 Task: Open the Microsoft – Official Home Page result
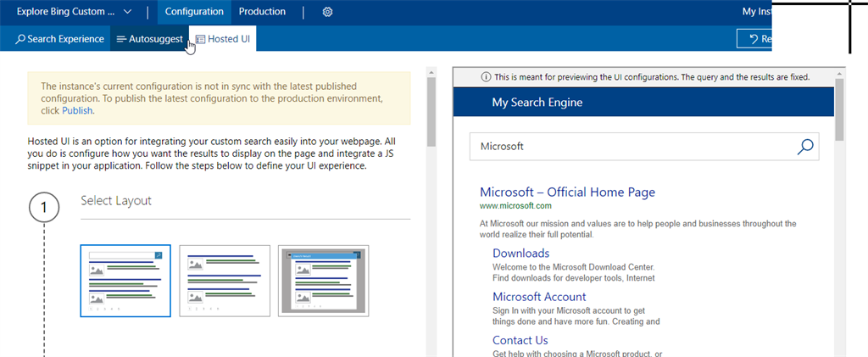pyautogui.click(x=567, y=192)
